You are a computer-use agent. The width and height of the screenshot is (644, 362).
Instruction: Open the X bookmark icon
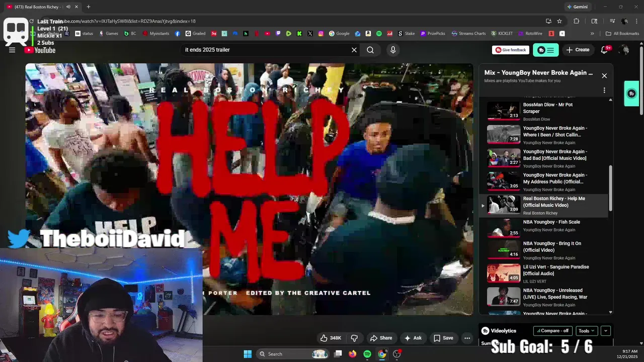pyautogui.click(x=310, y=34)
